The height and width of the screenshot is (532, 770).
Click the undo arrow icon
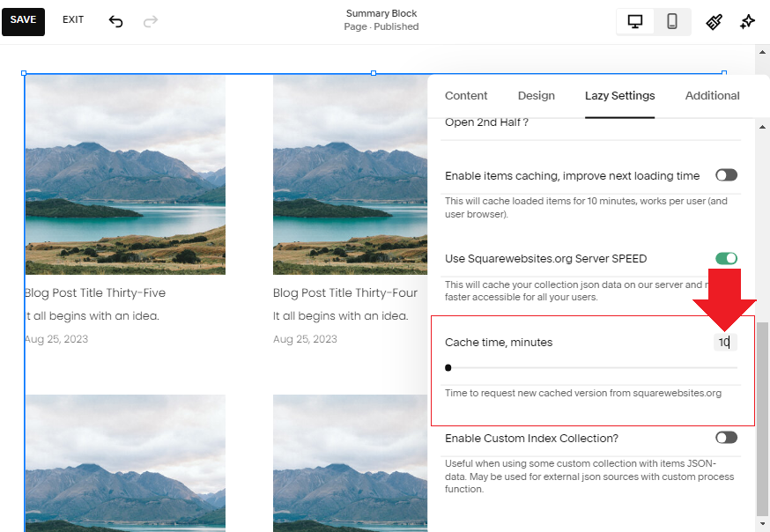pyautogui.click(x=115, y=22)
